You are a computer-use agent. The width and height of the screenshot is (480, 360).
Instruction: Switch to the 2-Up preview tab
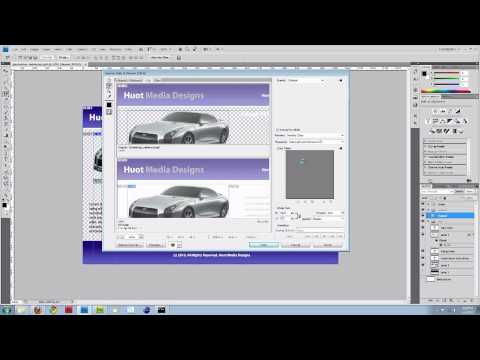coord(149,80)
